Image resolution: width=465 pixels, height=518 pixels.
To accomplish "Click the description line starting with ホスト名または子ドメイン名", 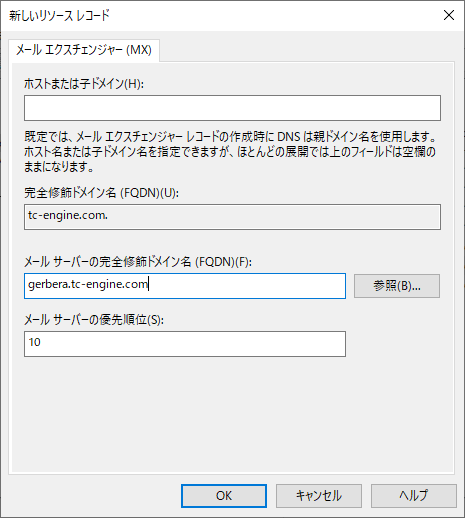I will coord(230,152).
